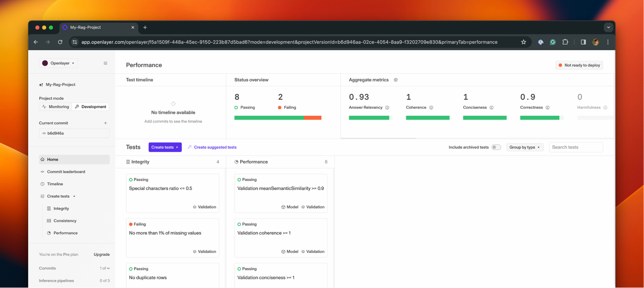The height and width of the screenshot is (288, 644).
Task: Select Development project mode
Action: point(90,106)
